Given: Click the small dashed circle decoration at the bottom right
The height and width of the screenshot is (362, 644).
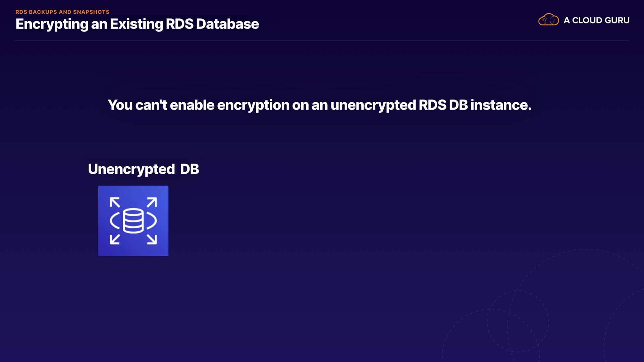Looking at the screenshot, I should click(518, 321).
